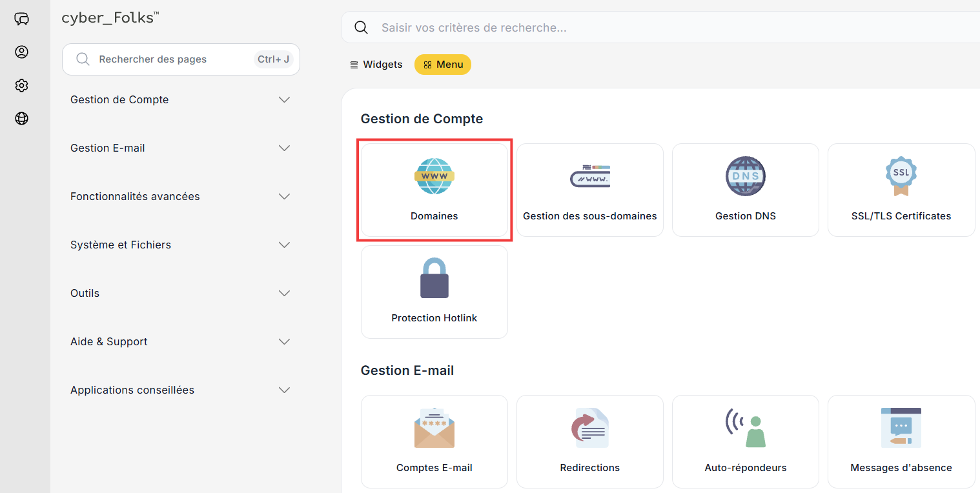Expand the Applications conseillées section
The image size is (980, 493).
(181, 390)
